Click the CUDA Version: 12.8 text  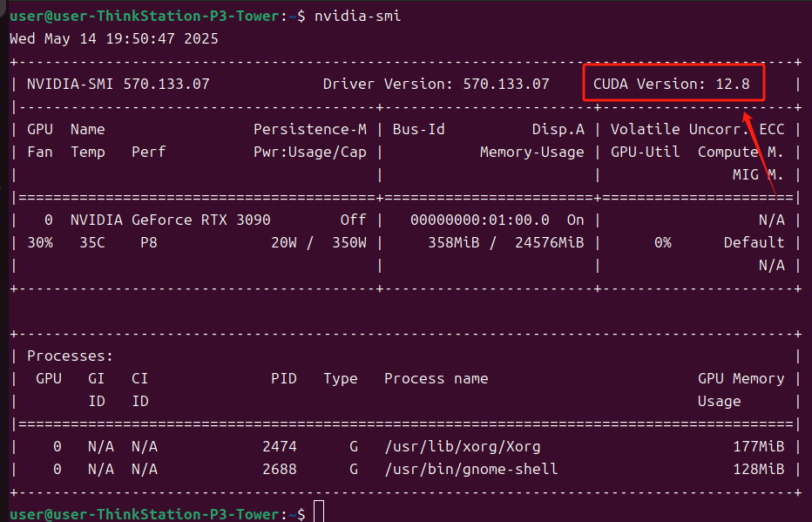(671, 84)
